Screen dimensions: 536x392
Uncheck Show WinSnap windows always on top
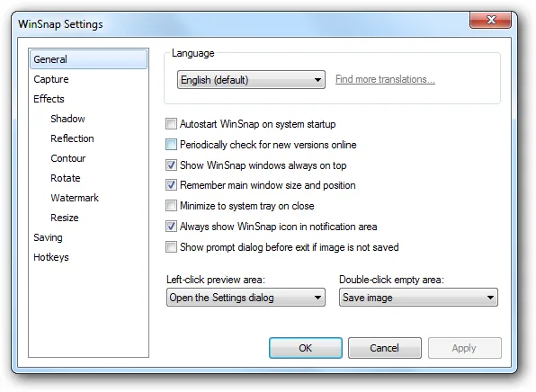(x=171, y=165)
